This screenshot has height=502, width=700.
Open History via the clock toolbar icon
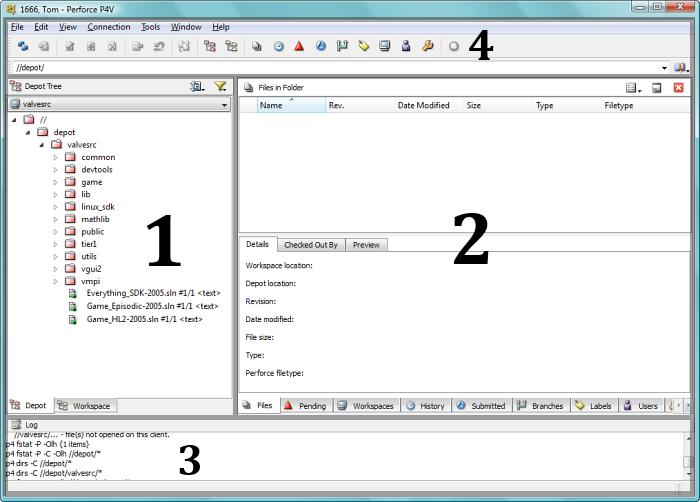pyautogui.click(x=279, y=46)
